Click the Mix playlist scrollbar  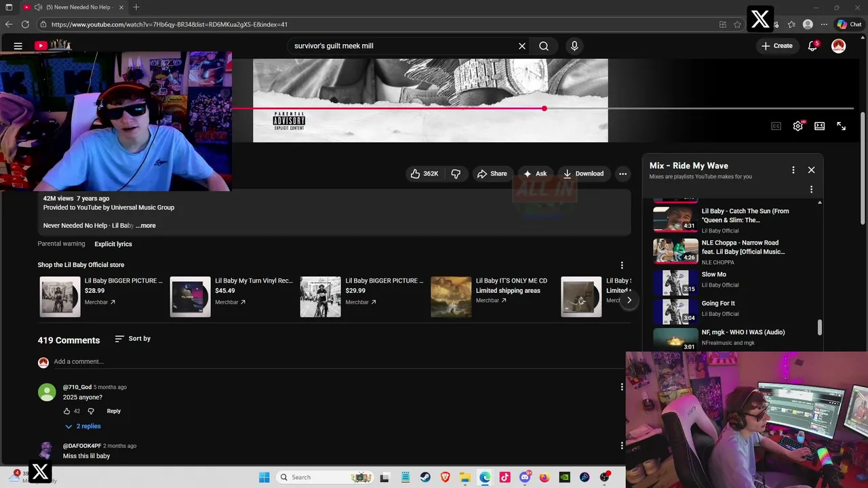point(820,327)
